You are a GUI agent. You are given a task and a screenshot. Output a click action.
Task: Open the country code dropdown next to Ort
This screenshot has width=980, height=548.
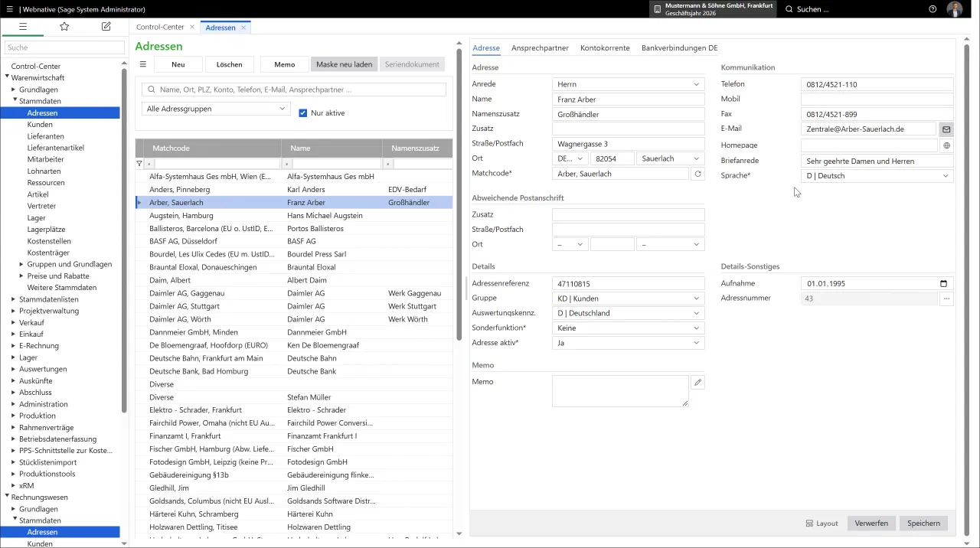pyautogui.click(x=570, y=158)
